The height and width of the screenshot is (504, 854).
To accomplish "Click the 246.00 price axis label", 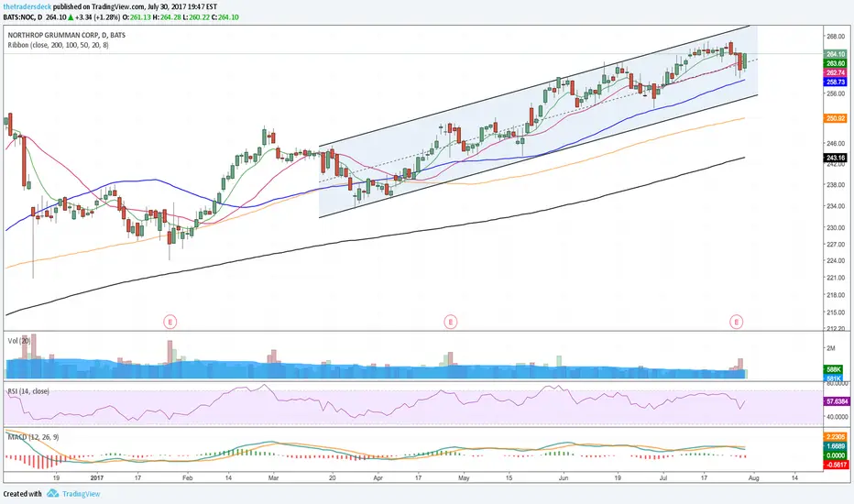I will coord(836,144).
